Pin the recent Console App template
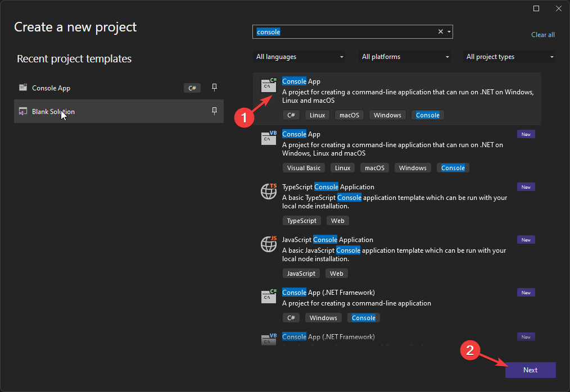 (214, 88)
